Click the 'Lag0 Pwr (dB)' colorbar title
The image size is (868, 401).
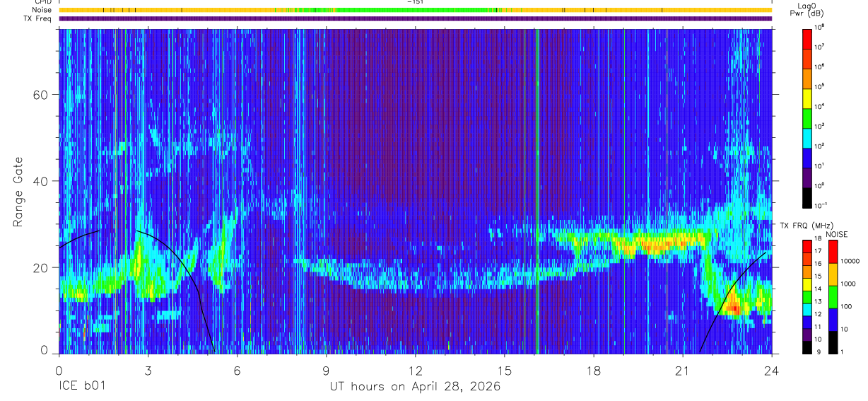pos(807,9)
